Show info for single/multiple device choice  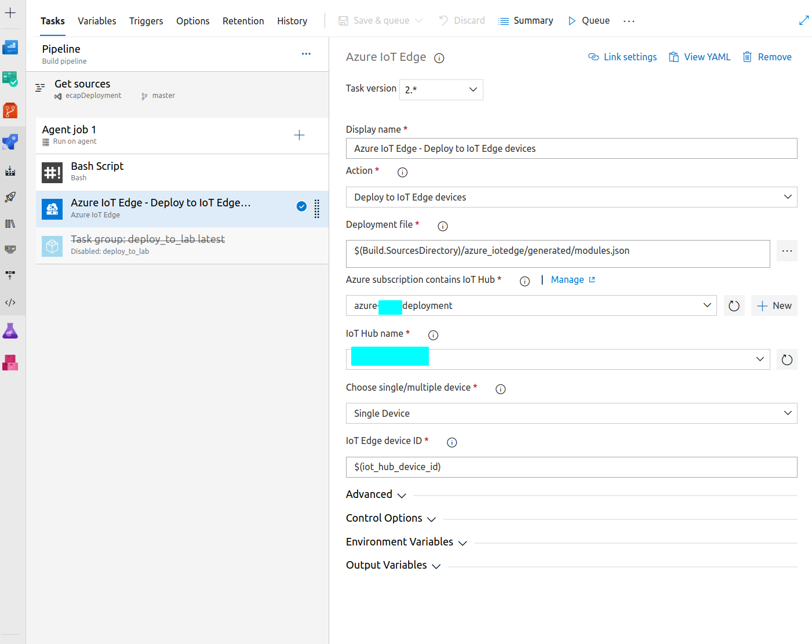coord(501,389)
